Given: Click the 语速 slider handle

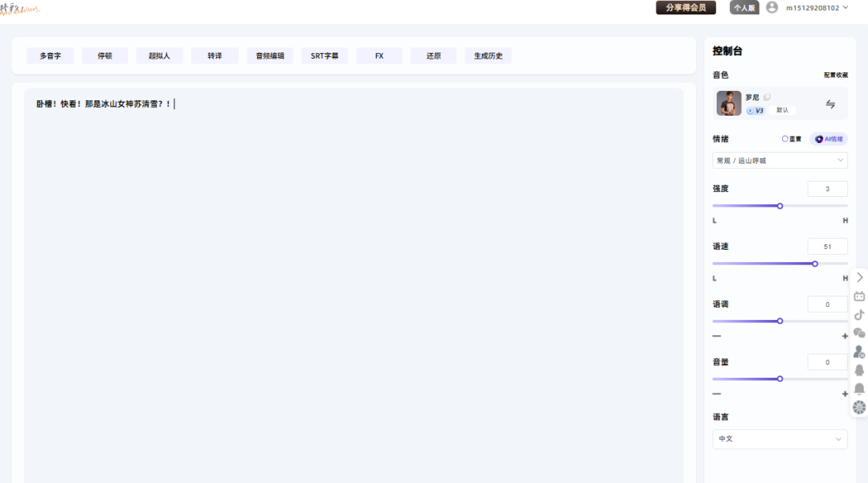Looking at the screenshot, I should (815, 264).
